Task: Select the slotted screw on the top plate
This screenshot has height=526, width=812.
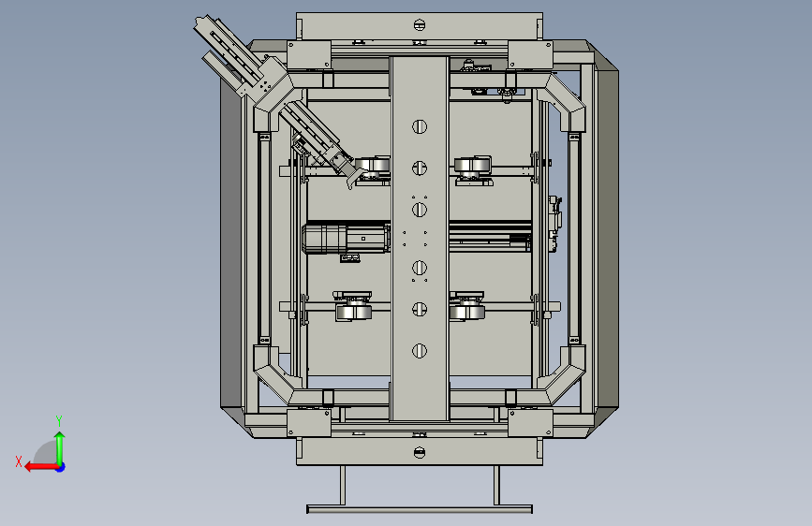Action: pyautogui.click(x=420, y=25)
